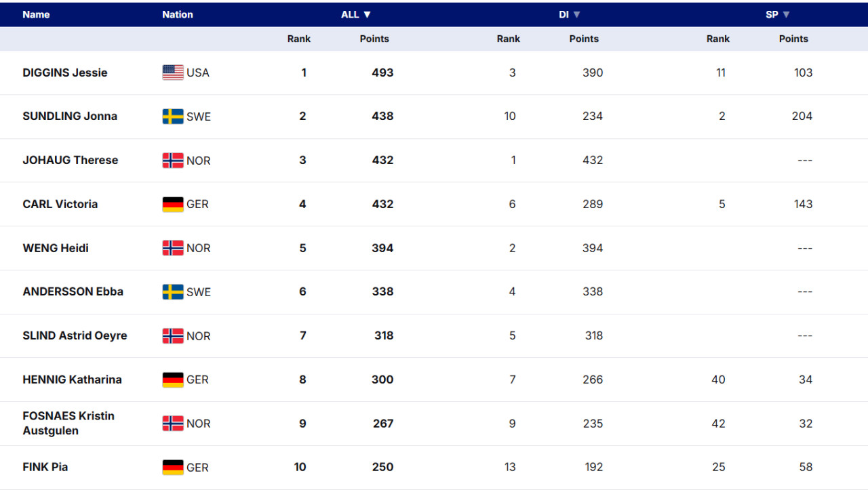
Task: Click the Nation column header
Action: coord(178,14)
